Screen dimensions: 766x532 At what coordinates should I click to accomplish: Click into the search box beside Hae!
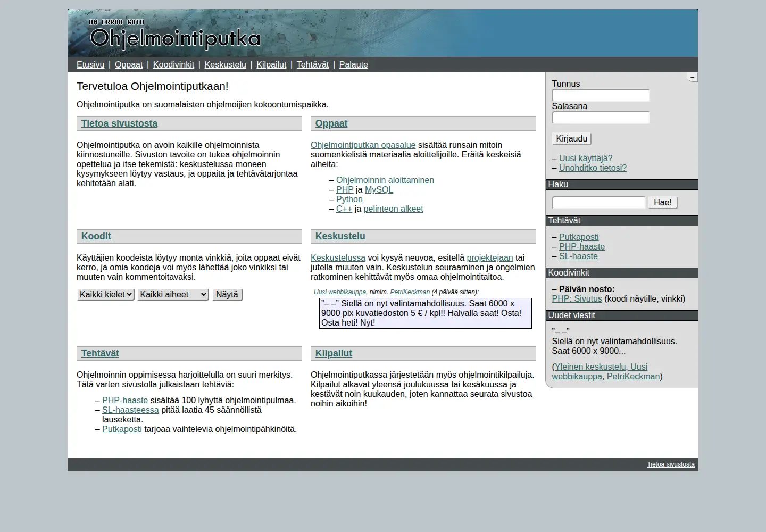click(x=598, y=203)
